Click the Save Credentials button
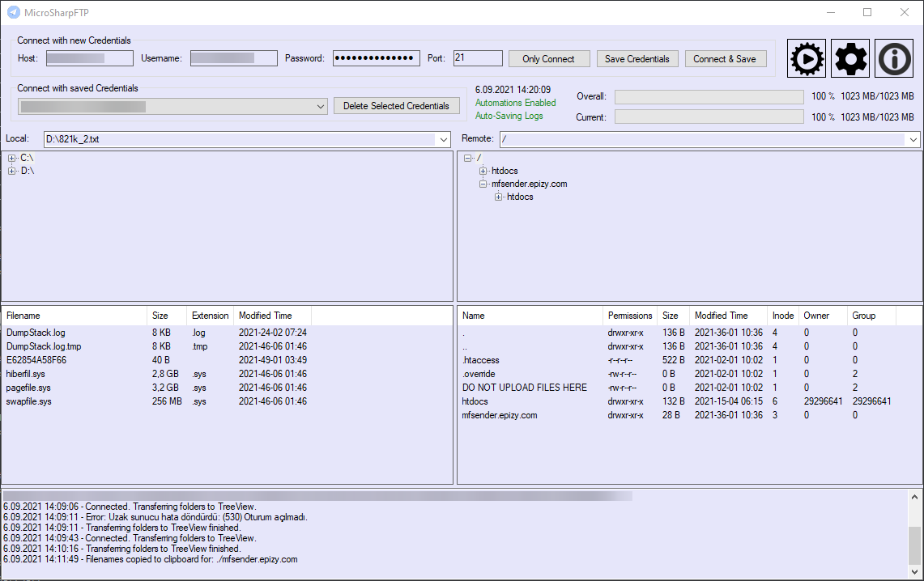Image resolution: width=924 pixels, height=581 pixels. 639,58
